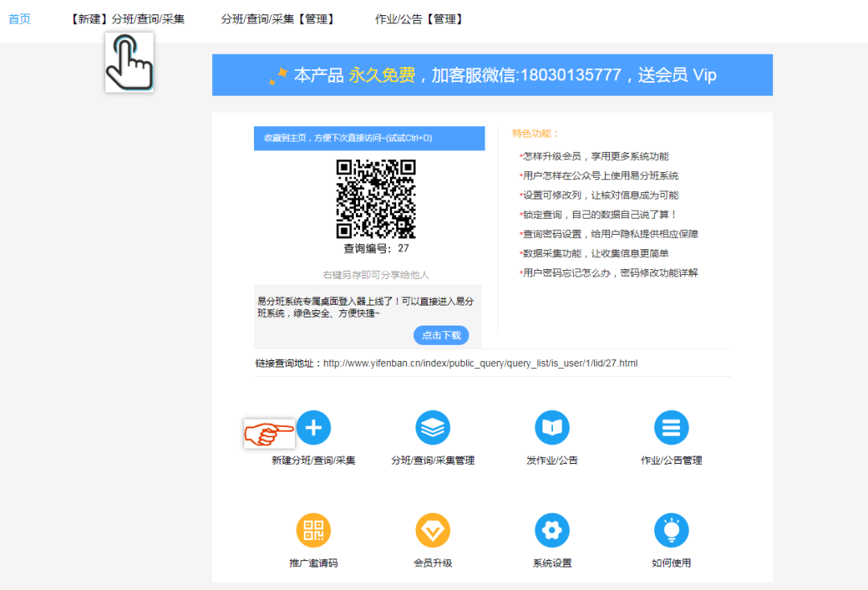Go to the 首页 tab

(19, 19)
